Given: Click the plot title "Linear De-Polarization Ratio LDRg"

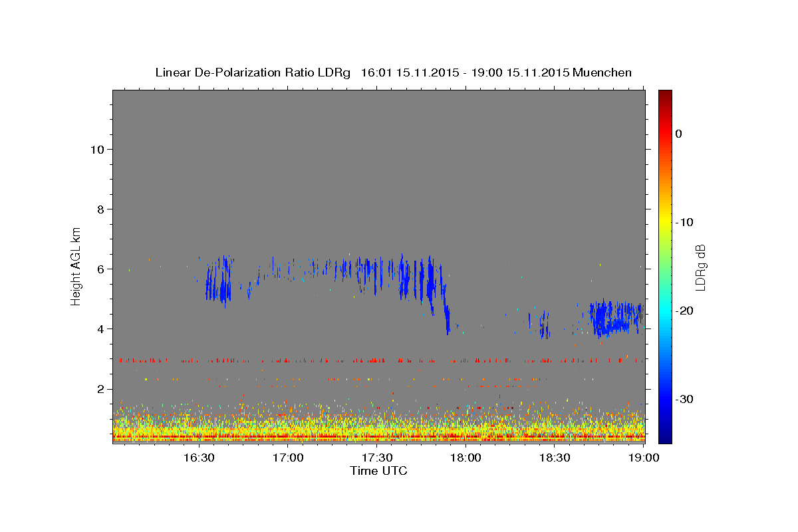Looking at the screenshot, I should [x=252, y=72].
